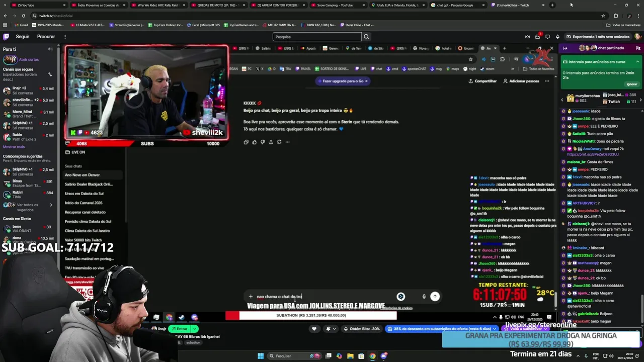Open chat community users icon
This screenshot has width=644, height=362.
(638, 48)
